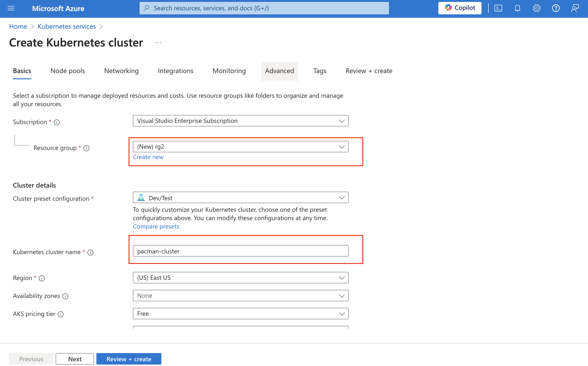Focus the search resources, services, and docs box

tap(264, 8)
